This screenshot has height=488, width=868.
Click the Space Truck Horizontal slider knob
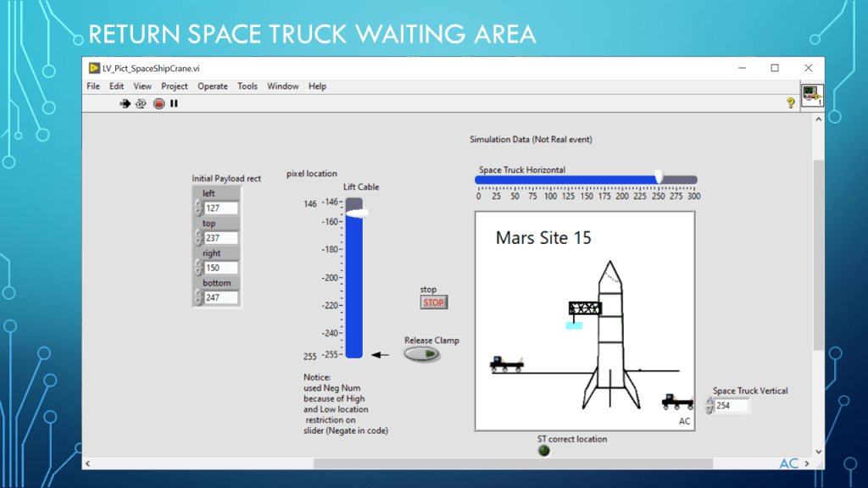click(x=659, y=177)
